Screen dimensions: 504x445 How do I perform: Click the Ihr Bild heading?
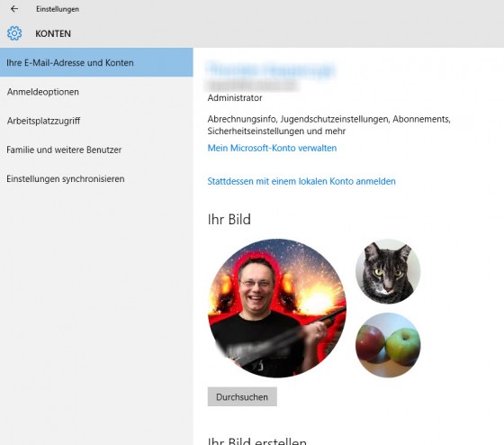coord(229,220)
